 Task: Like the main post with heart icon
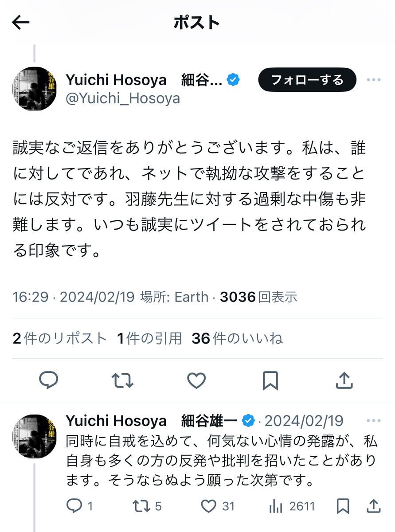click(196, 380)
